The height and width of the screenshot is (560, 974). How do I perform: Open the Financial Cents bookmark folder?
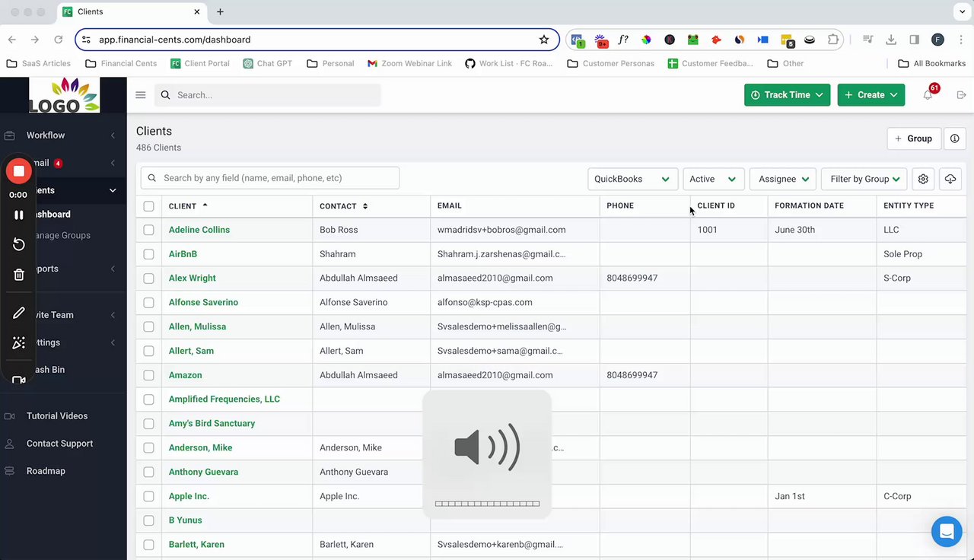[x=122, y=64]
